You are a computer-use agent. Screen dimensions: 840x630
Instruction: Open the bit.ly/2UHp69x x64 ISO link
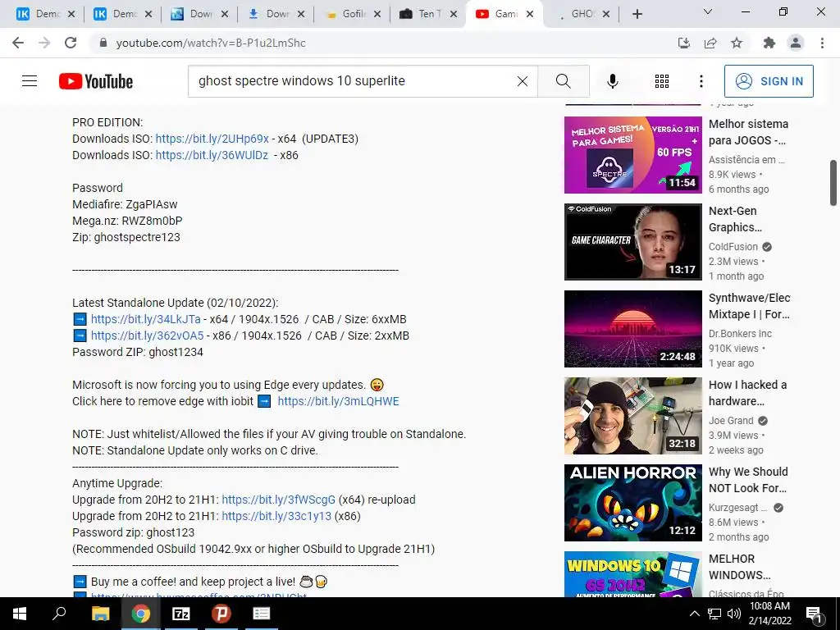point(212,139)
